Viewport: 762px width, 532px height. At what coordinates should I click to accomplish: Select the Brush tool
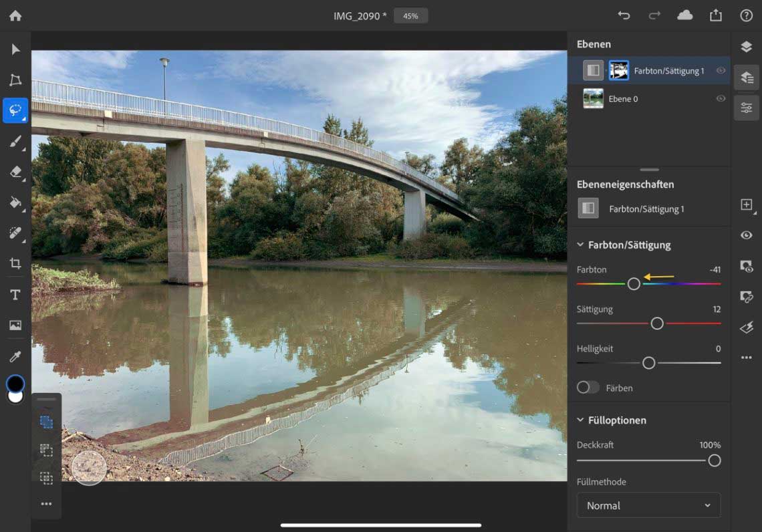click(x=15, y=141)
